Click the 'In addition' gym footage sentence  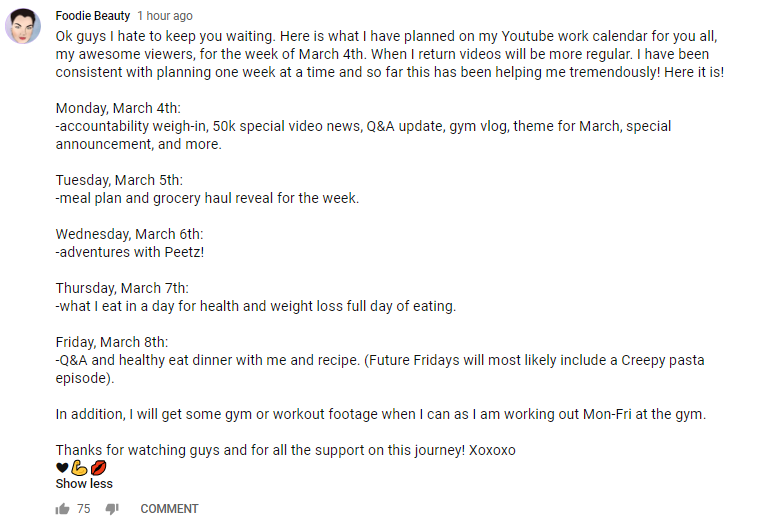(x=381, y=414)
